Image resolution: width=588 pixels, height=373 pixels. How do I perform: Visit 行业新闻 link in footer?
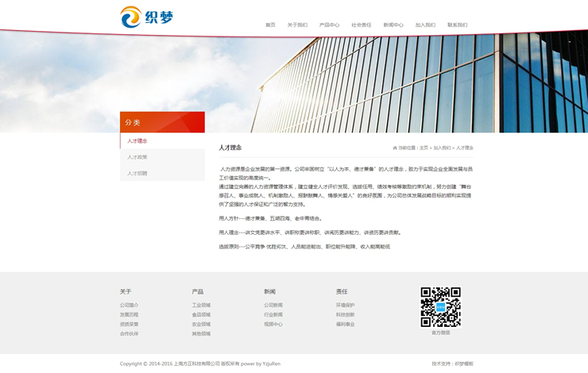[273, 314]
